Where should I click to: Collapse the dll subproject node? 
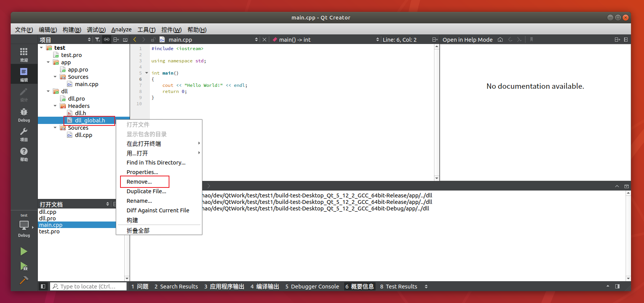48,91
